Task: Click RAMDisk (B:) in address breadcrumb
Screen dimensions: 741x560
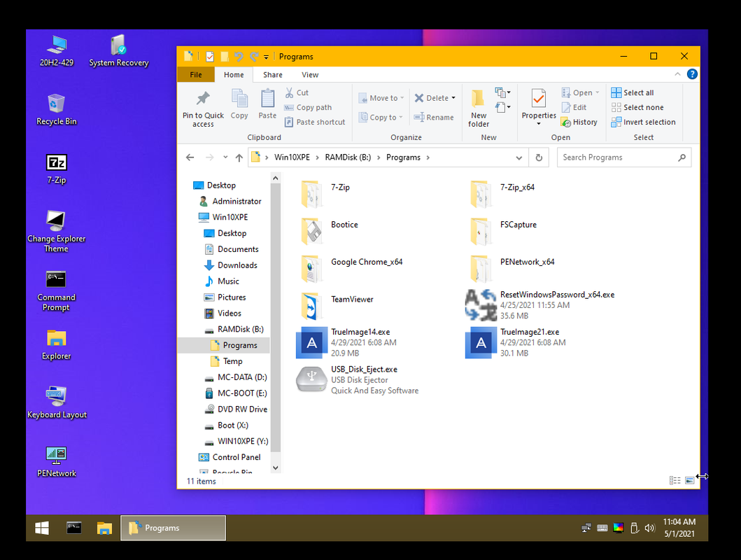Action: tap(348, 157)
